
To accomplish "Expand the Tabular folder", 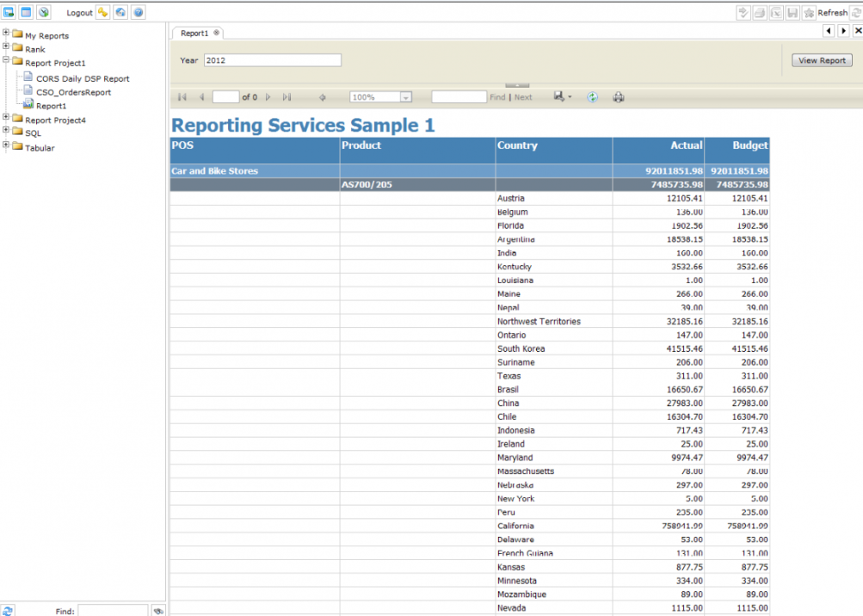I will (x=5, y=145).
